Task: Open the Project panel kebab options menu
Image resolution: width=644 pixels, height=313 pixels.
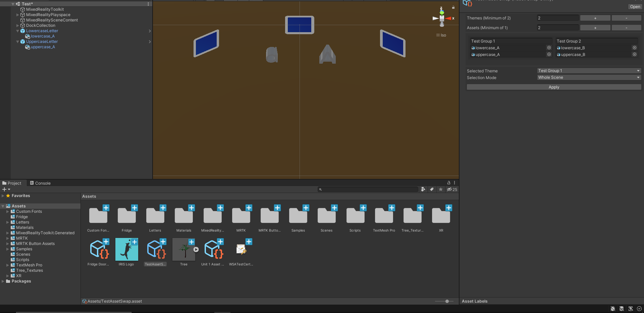Action: point(454,183)
